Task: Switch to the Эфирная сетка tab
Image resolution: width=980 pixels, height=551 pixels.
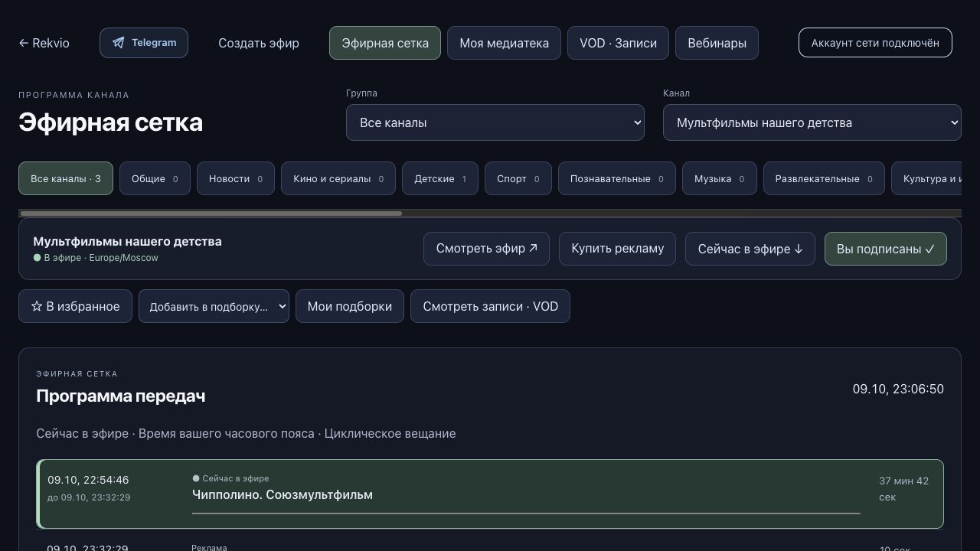Action: pyautogui.click(x=385, y=43)
